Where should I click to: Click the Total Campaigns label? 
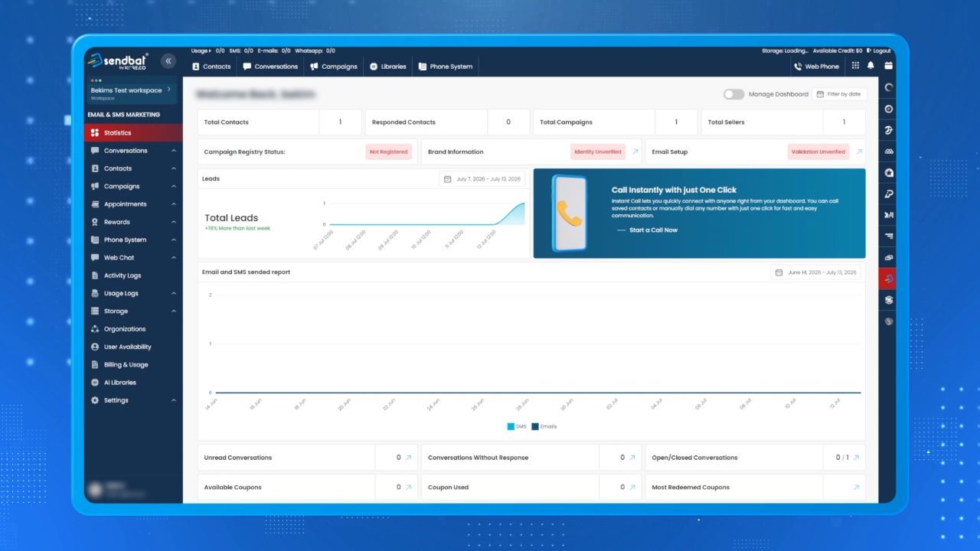point(566,122)
